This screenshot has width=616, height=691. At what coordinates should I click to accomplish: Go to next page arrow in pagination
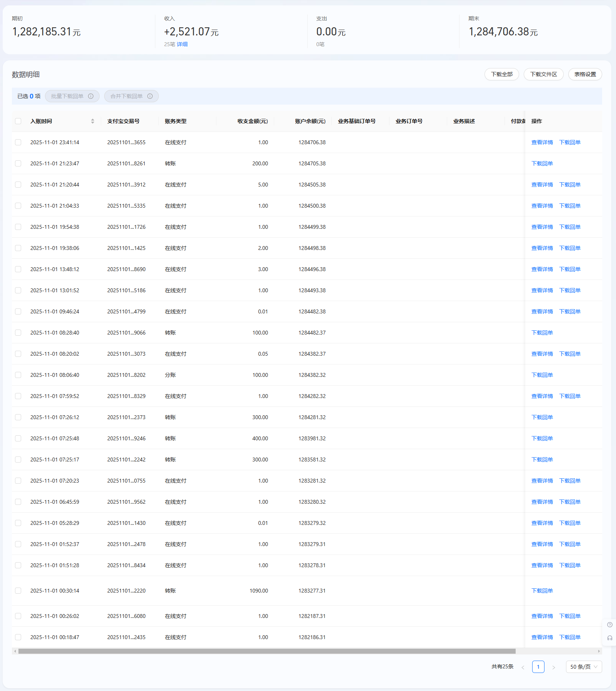pos(554,667)
